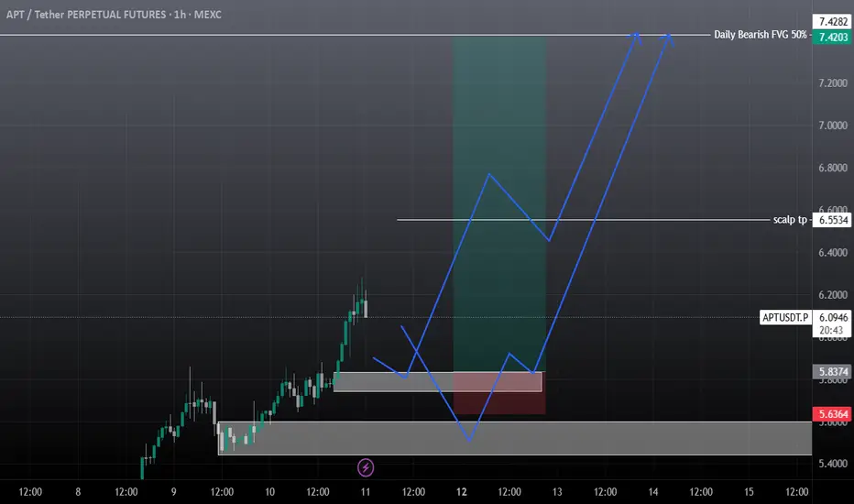
Task: Click date label 14 on time axis
Action: point(653,492)
